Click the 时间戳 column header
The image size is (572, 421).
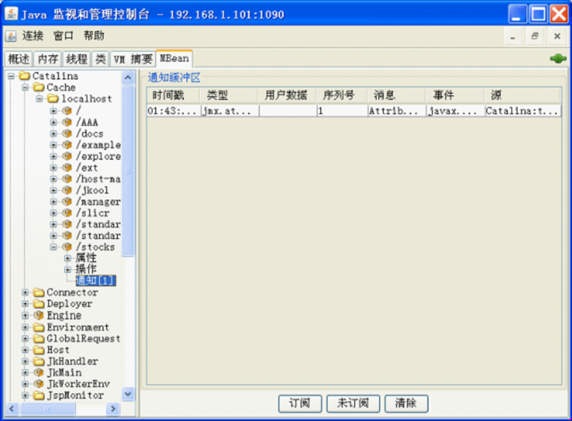173,96
